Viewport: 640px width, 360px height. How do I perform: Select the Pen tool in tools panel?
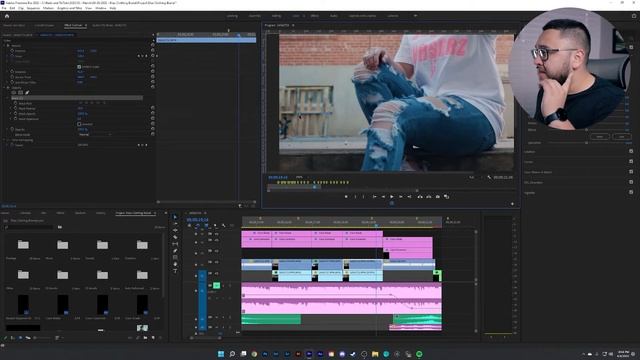[x=175, y=251]
